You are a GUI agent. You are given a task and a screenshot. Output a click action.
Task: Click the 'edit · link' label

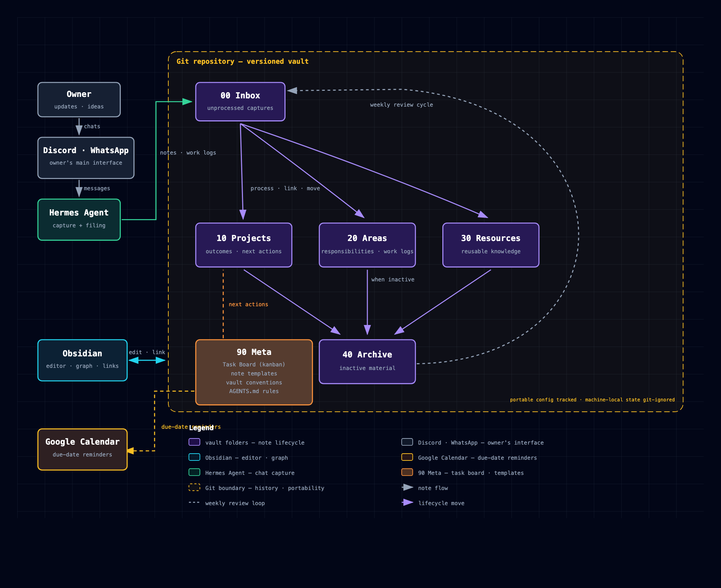tap(147, 352)
